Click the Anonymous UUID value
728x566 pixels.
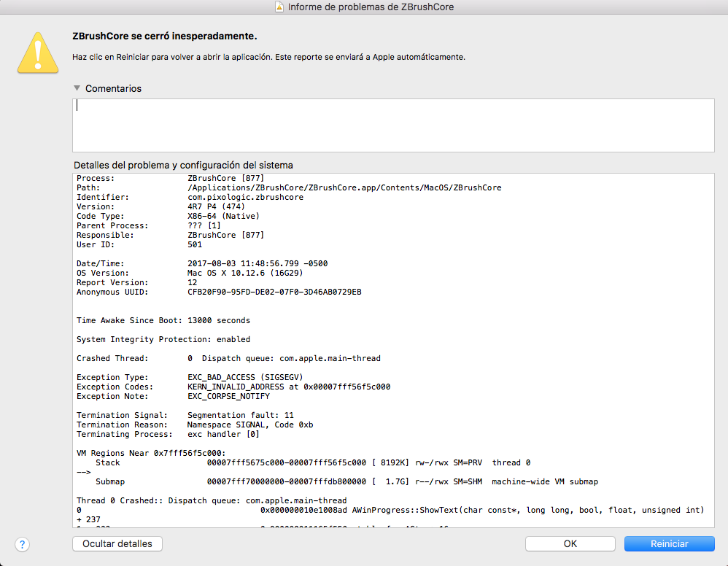(274, 292)
